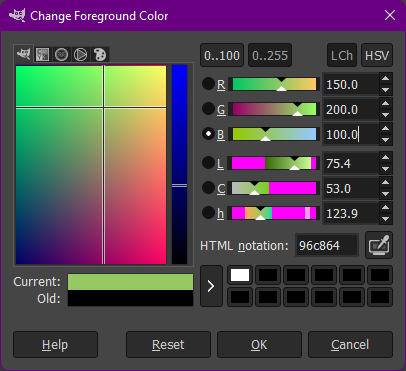Select the GIMP color selector tab
Screen dimensions: 406x371
tap(24, 54)
